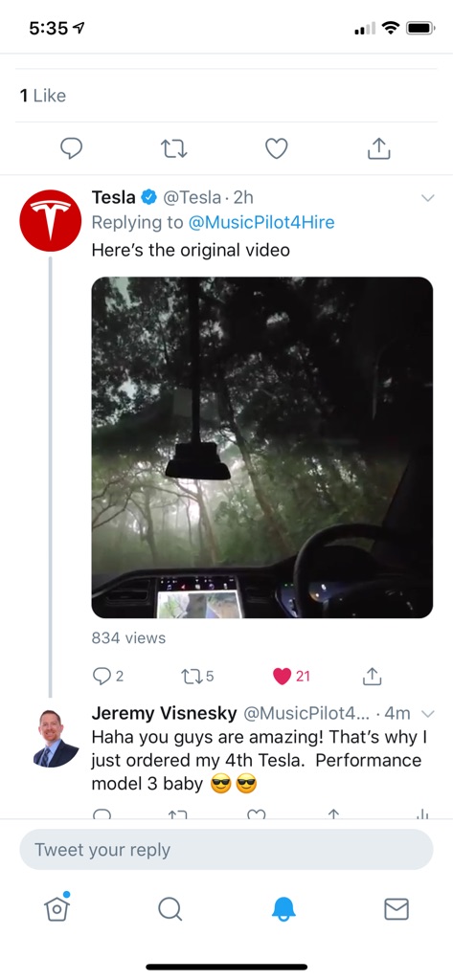
Task: Reply to Tesla's tweet with 2 replies
Action: click(107, 676)
